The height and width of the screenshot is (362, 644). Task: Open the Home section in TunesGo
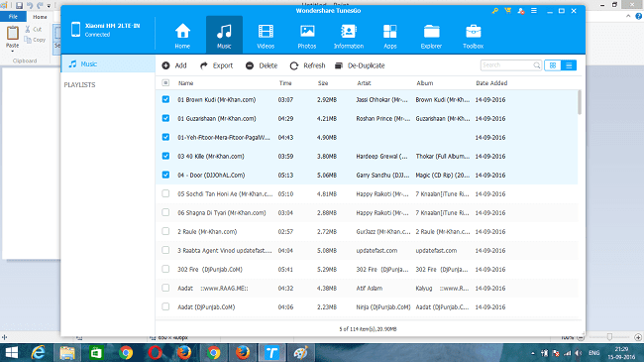[x=182, y=36]
